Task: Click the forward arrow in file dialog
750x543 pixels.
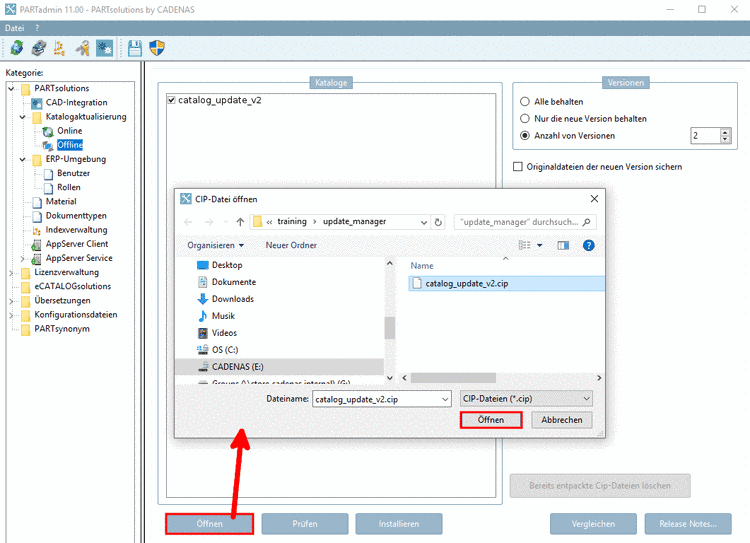Action: coord(209,222)
